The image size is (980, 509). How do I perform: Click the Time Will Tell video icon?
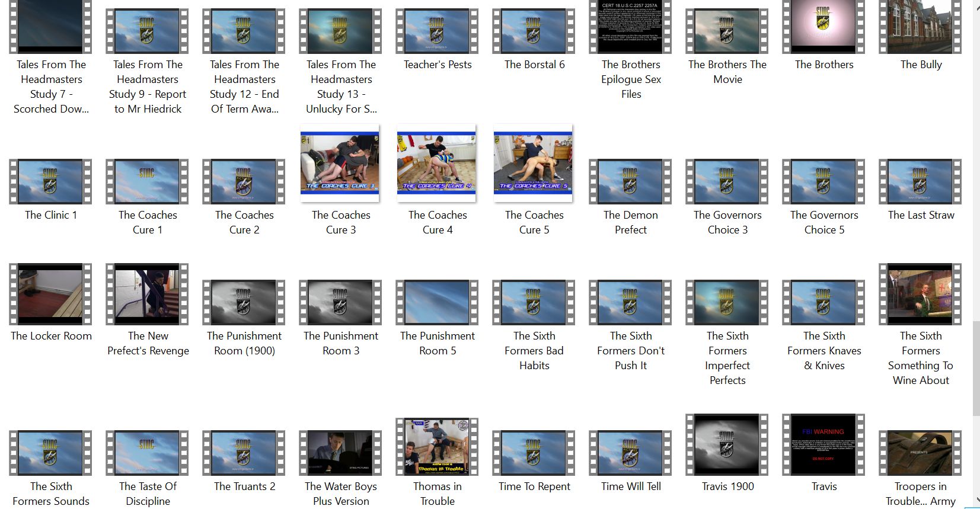click(630, 453)
